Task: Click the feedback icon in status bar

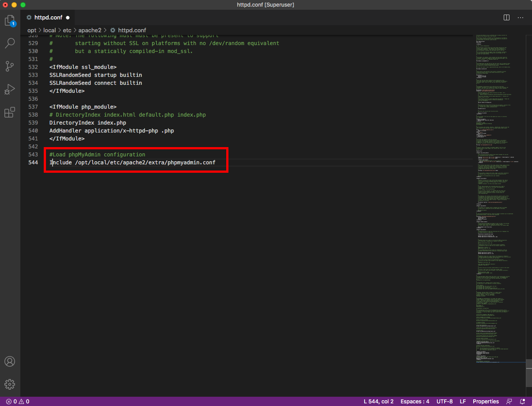Action: click(x=509, y=402)
